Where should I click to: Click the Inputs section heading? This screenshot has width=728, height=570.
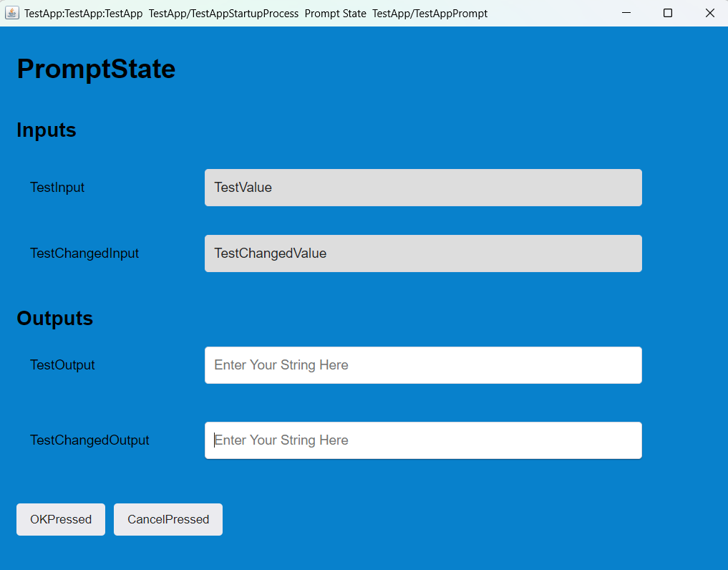pos(47,130)
